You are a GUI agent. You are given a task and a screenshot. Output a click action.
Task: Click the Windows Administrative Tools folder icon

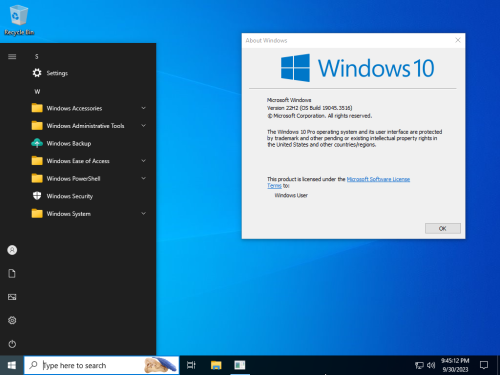37,126
